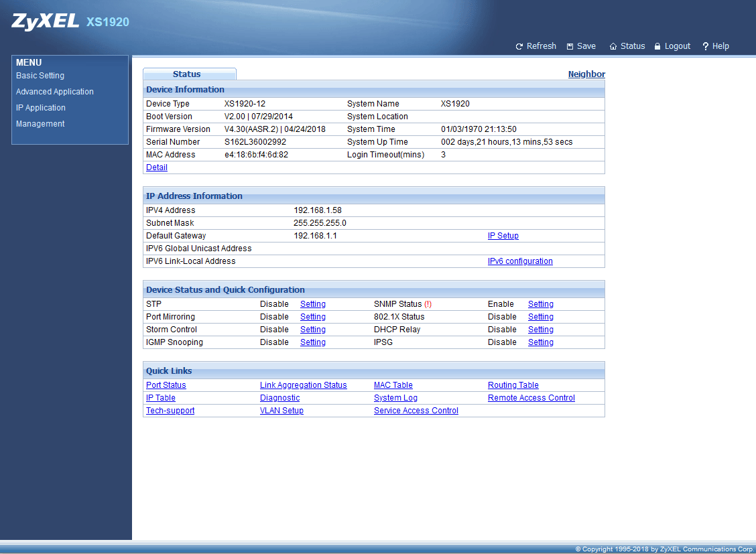Open the IPv6 configuration link
756x554 pixels.
click(x=520, y=261)
